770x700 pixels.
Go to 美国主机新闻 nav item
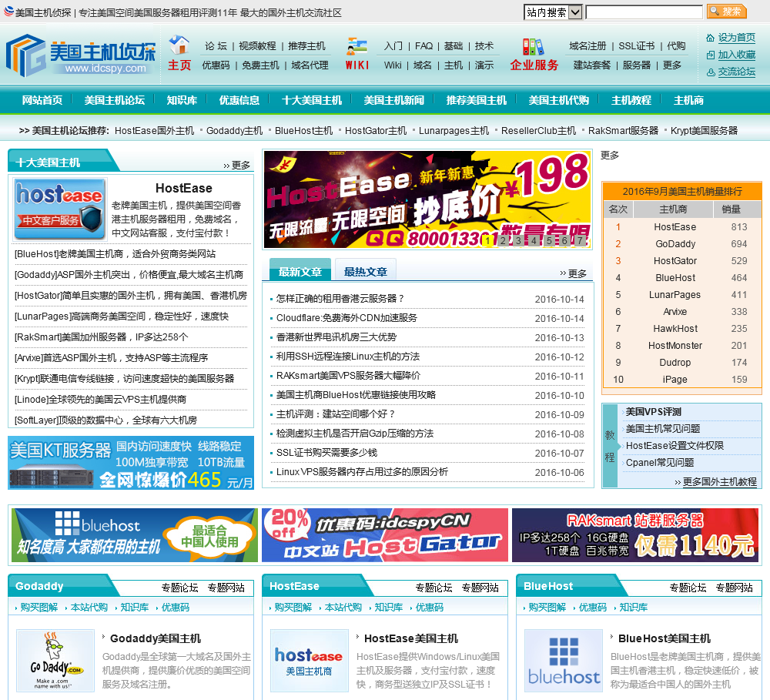(393, 100)
